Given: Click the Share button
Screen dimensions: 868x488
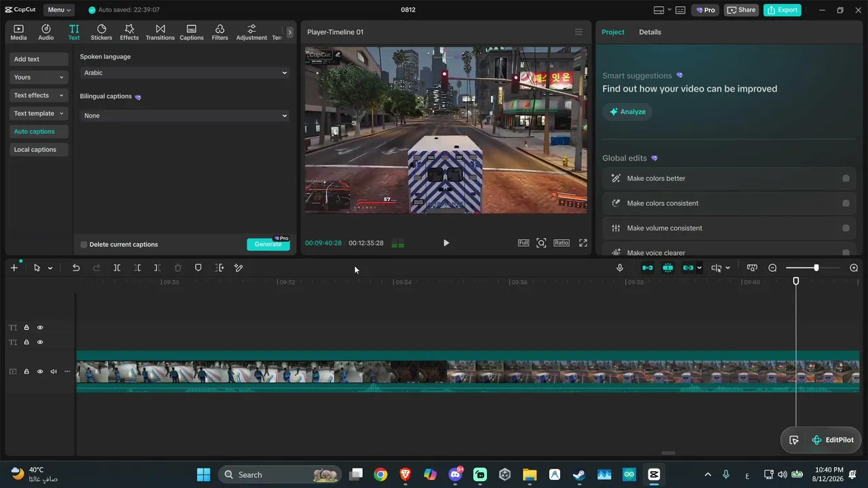Looking at the screenshot, I should pyautogui.click(x=741, y=10).
